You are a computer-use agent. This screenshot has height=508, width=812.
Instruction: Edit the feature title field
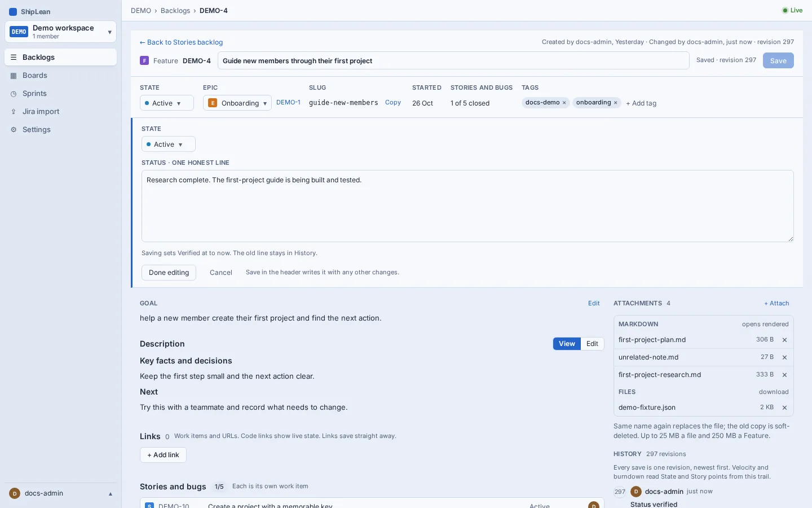point(453,60)
